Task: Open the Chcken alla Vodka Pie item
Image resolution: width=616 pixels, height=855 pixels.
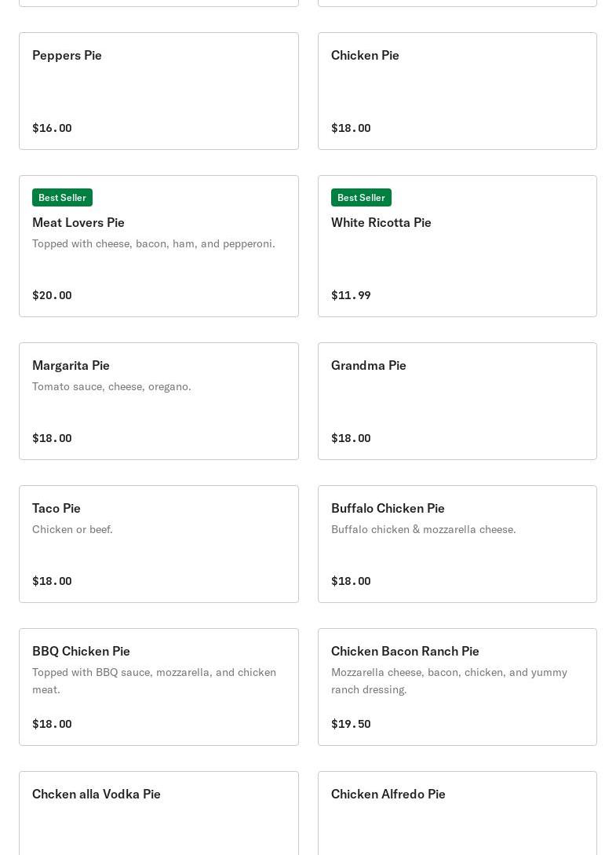Action: point(159,813)
